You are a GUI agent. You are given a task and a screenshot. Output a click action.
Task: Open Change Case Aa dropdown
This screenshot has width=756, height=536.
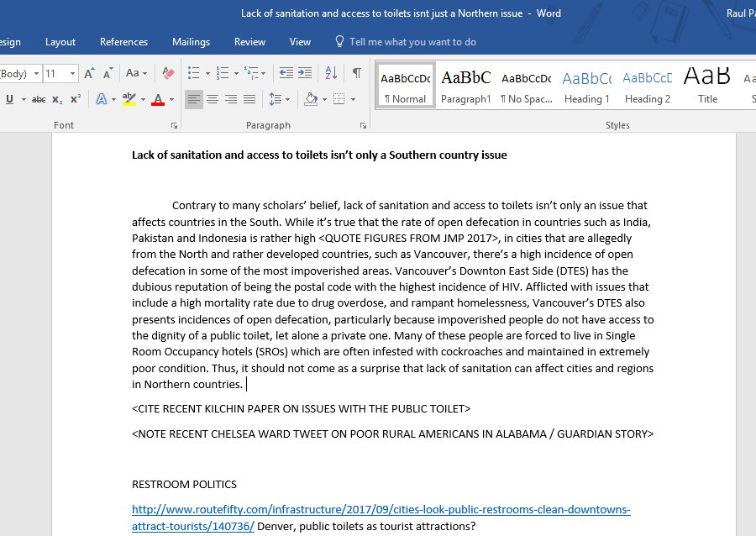136,73
